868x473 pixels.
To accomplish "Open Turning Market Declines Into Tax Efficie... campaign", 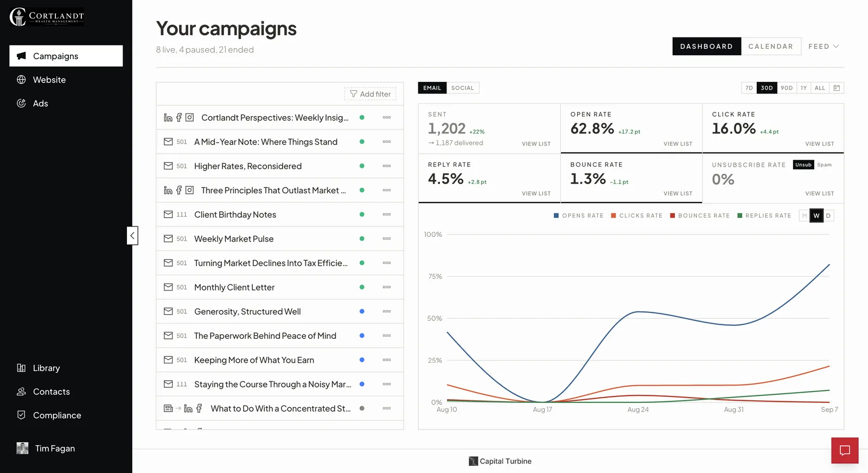I will pyautogui.click(x=271, y=263).
